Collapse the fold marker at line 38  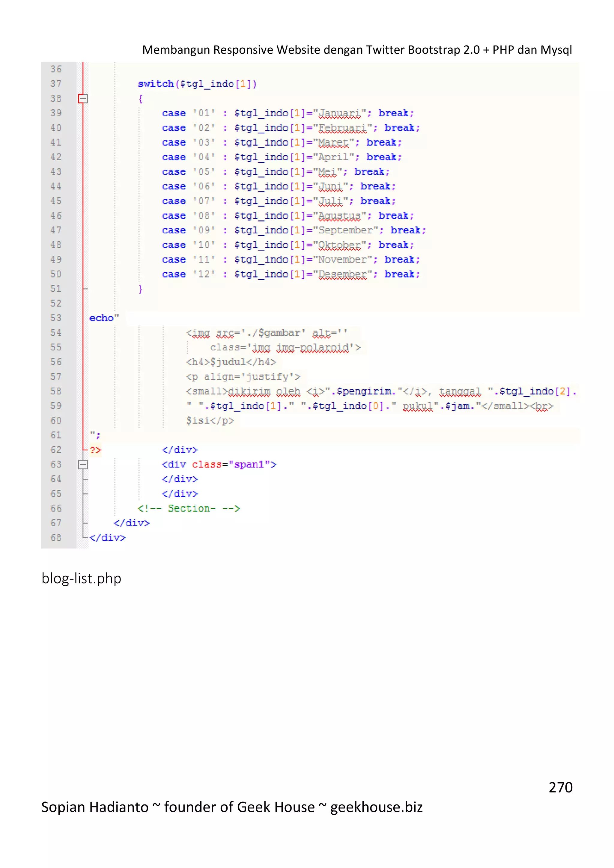coord(83,99)
